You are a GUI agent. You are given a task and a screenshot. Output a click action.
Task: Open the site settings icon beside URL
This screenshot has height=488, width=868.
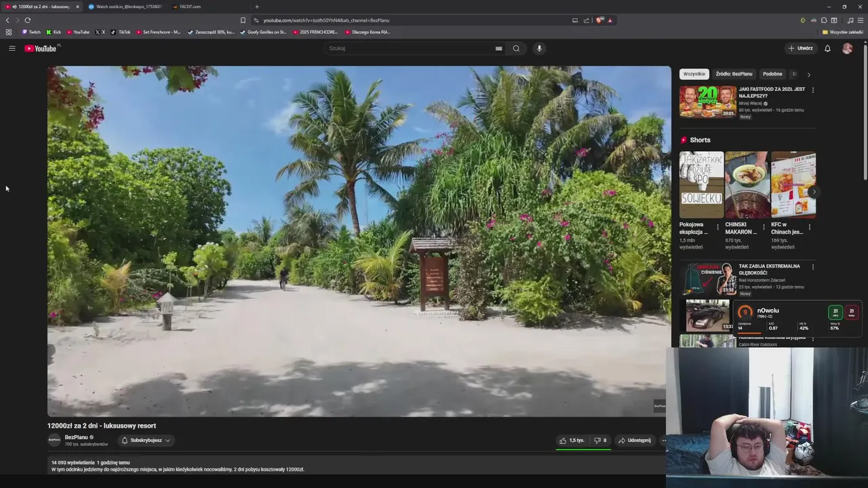[x=256, y=20]
